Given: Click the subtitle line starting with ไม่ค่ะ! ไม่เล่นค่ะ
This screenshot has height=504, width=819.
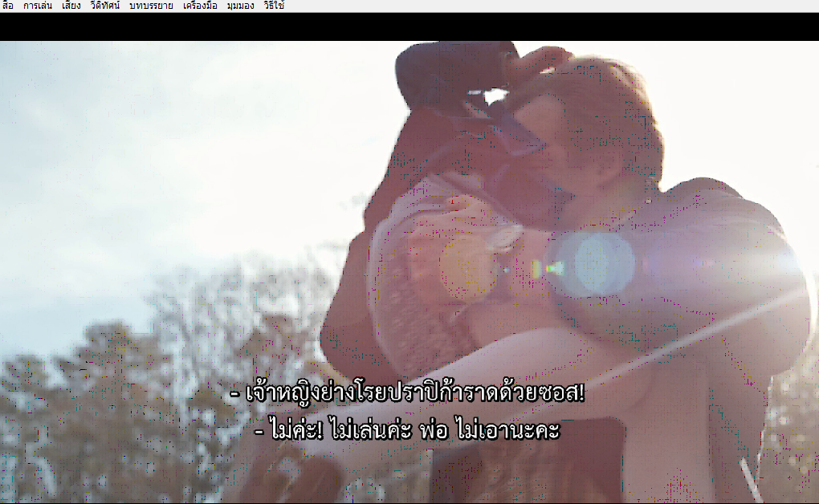Looking at the screenshot, I should (x=407, y=429).
